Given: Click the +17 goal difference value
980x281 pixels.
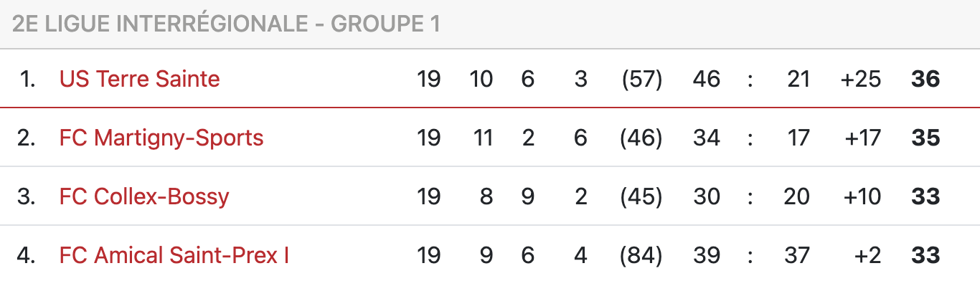Looking at the screenshot, I should pos(862,137).
